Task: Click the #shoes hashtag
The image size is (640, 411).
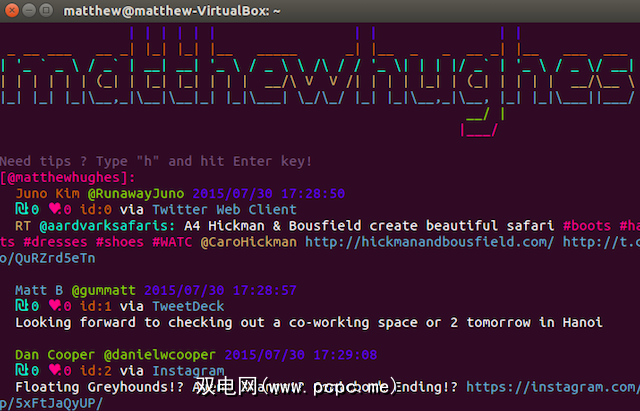Action: [x=120, y=242]
